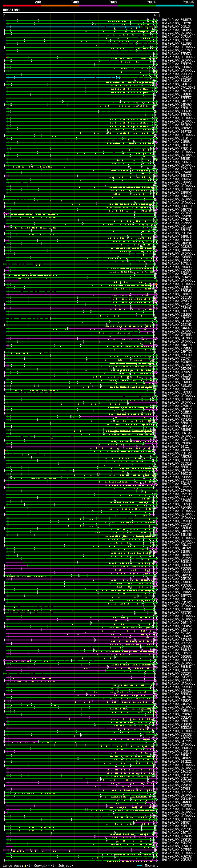This screenshot has height=868, width=197.
Task: Click the label UniRef100_B4JFF7
Action: (177, 84)
